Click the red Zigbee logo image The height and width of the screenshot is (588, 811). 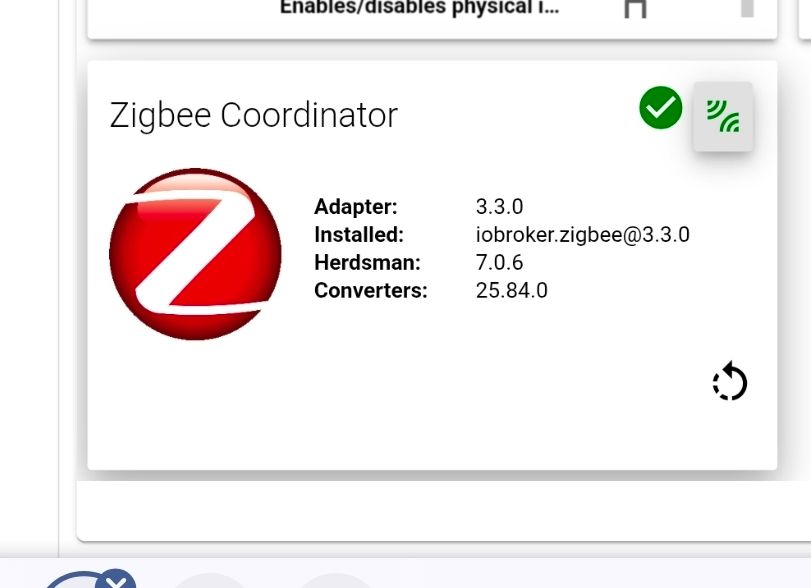196,254
